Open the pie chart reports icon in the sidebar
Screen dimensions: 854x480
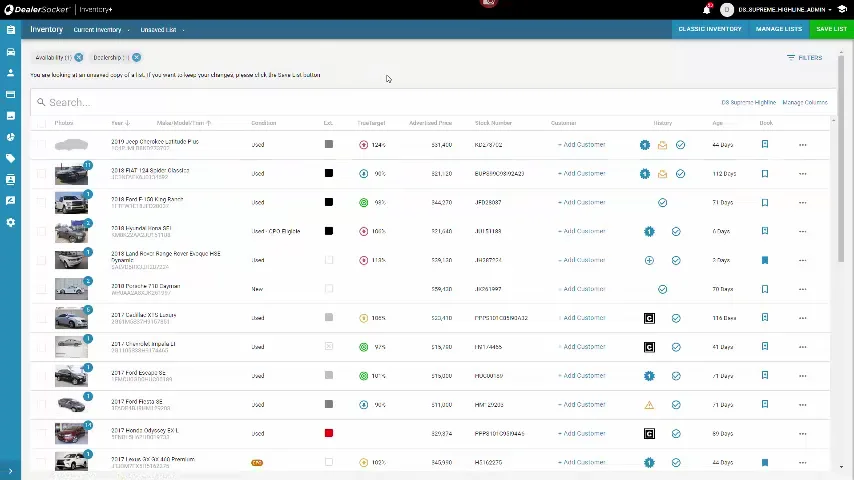coord(10,137)
